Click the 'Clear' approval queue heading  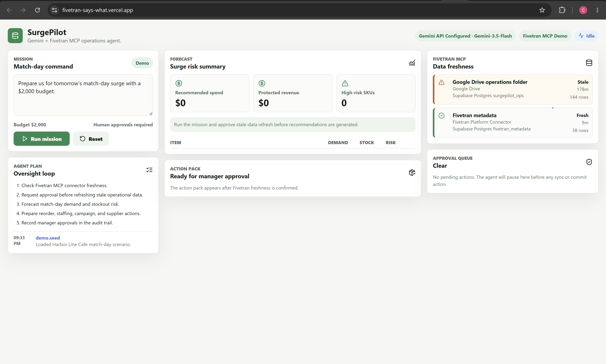tap(440, 165)
